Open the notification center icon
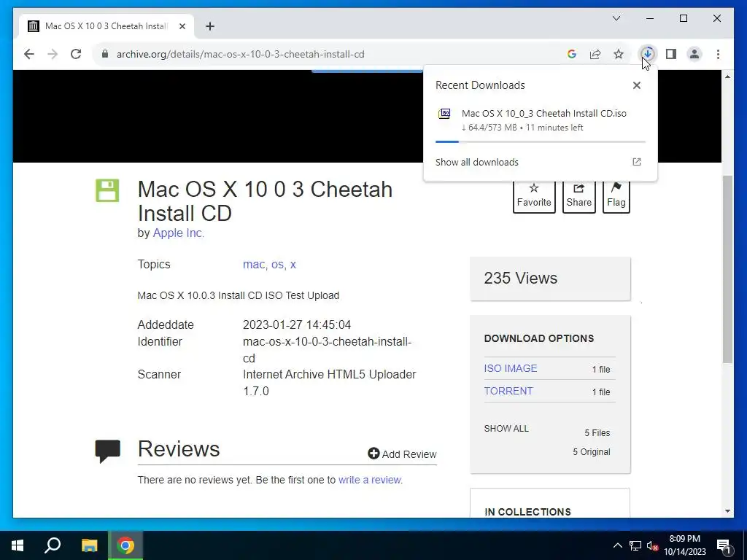Viewport: 747px width, 560px height. (724, 545)
